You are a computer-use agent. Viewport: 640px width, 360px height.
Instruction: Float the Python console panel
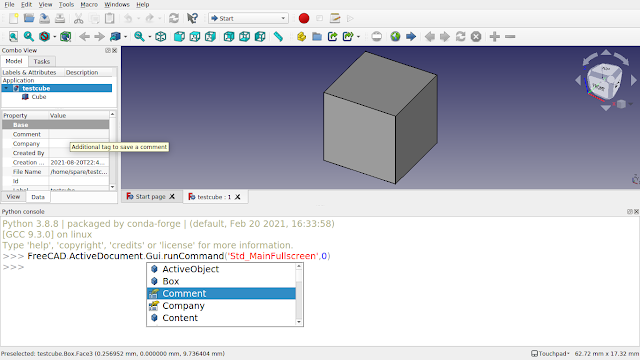tap(629, 211)
